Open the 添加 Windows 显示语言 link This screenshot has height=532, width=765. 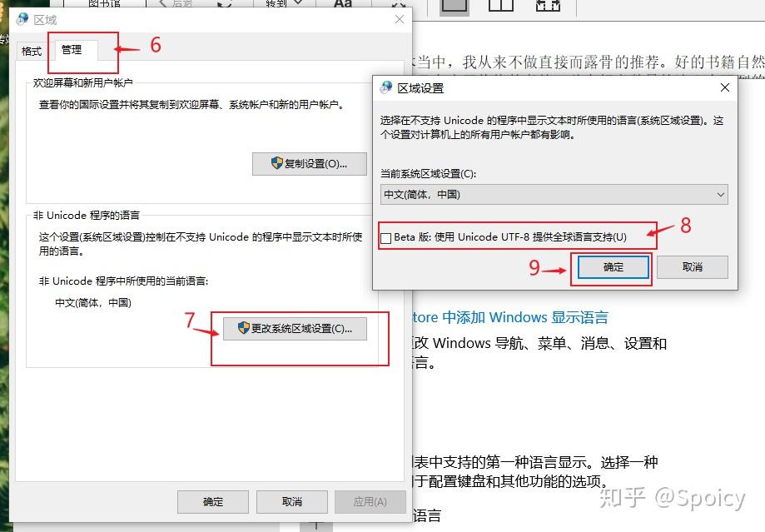click(x=511, y=317)
